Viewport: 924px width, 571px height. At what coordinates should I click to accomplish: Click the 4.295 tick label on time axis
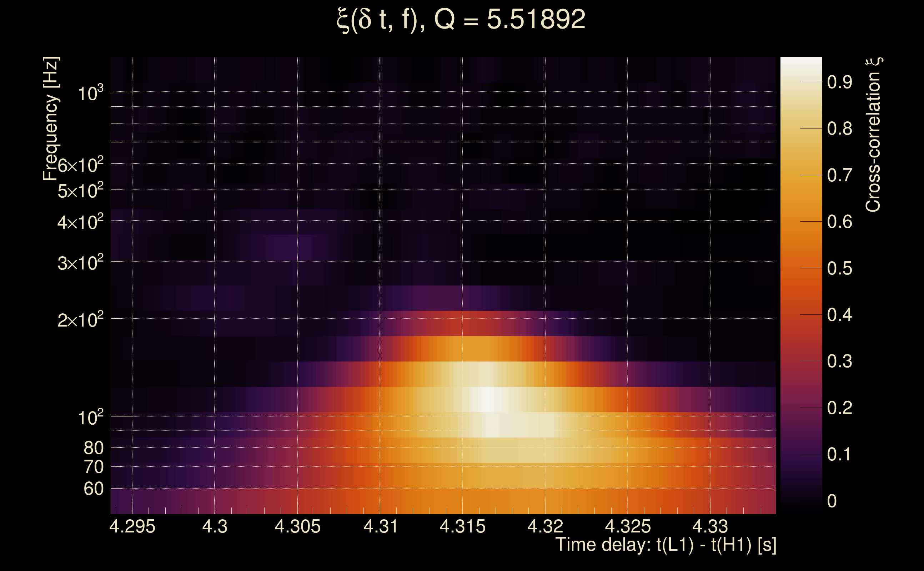[132, 527]
